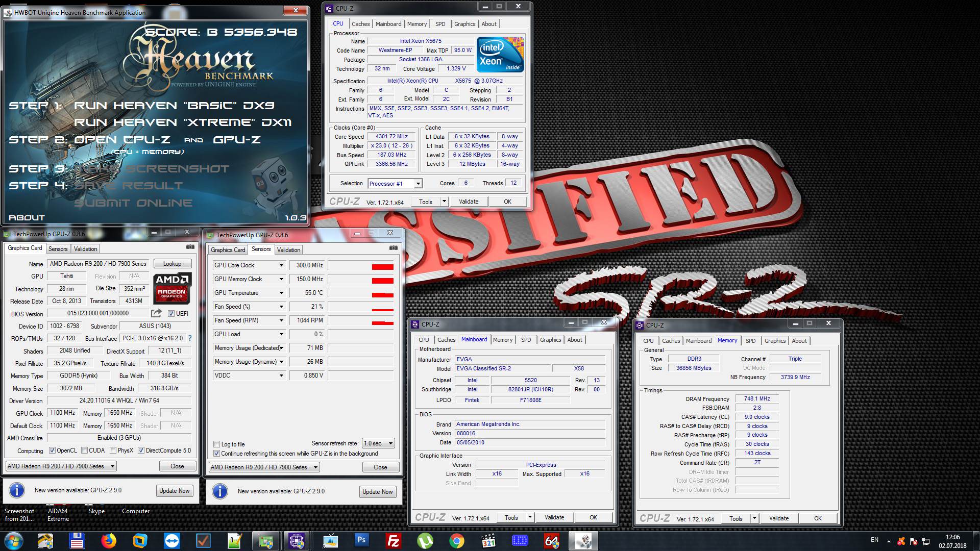Enable Log to file checkbox
This screenshot has height=551, width=980.
pyautogui.click(x=217, y=444)
